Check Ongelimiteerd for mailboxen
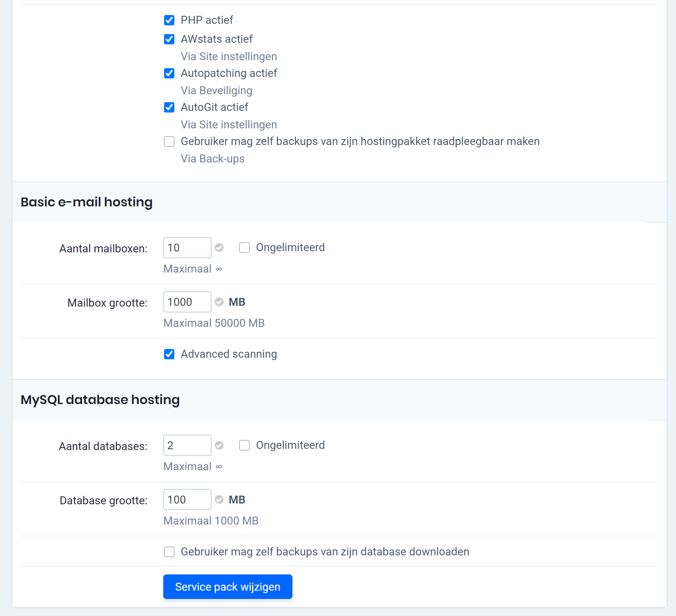676x616 pixels. tap(244, 247)
